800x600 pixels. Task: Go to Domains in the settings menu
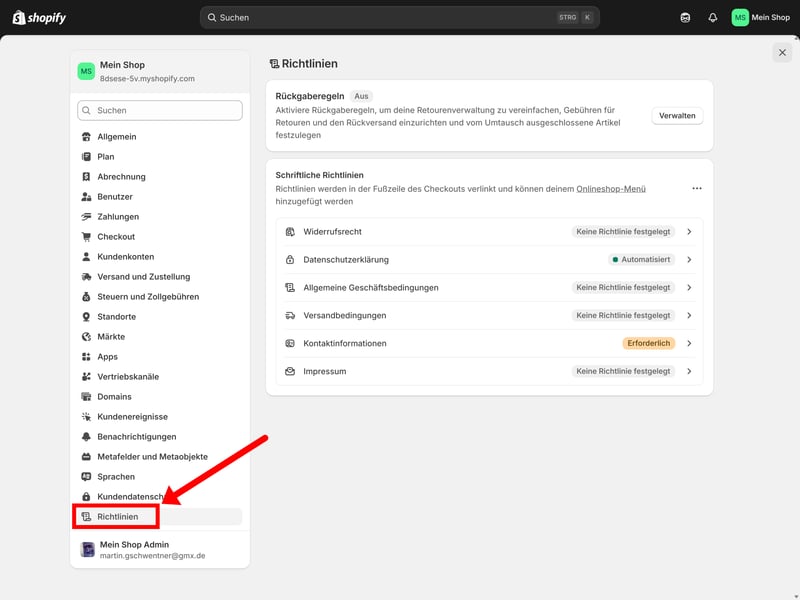click(x=114, y=397)
